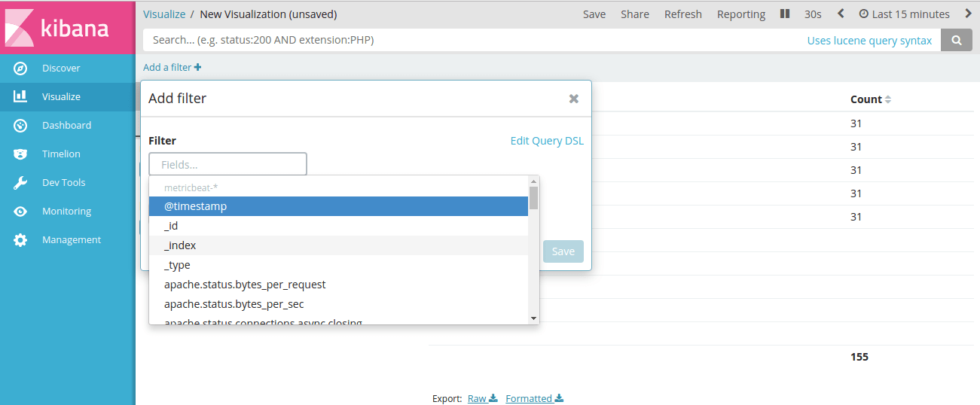Click the field list scrollbar up arrow
980x405 pixels.
tap(534, 181)
